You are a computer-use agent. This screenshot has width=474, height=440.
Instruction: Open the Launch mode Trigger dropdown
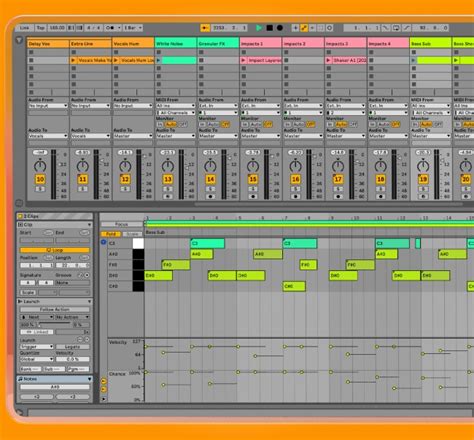pos(37,347)
